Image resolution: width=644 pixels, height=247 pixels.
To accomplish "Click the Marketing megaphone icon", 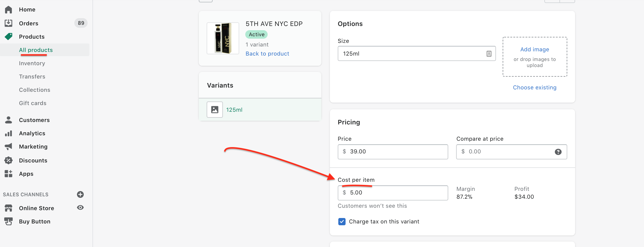I will tap(8, 146).
